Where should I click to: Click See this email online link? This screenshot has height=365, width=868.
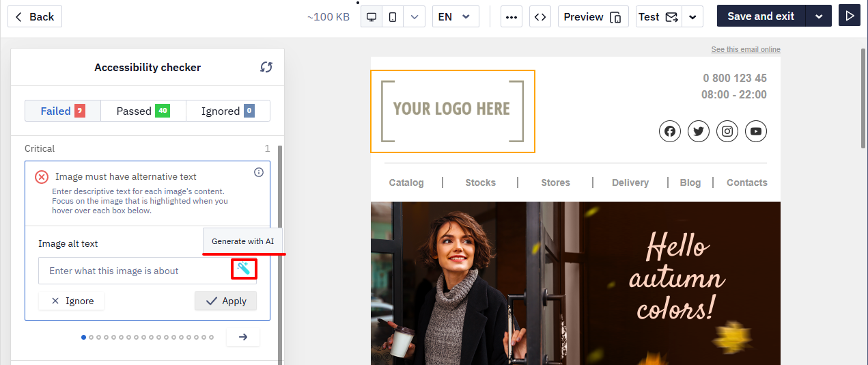pos(746,49)
